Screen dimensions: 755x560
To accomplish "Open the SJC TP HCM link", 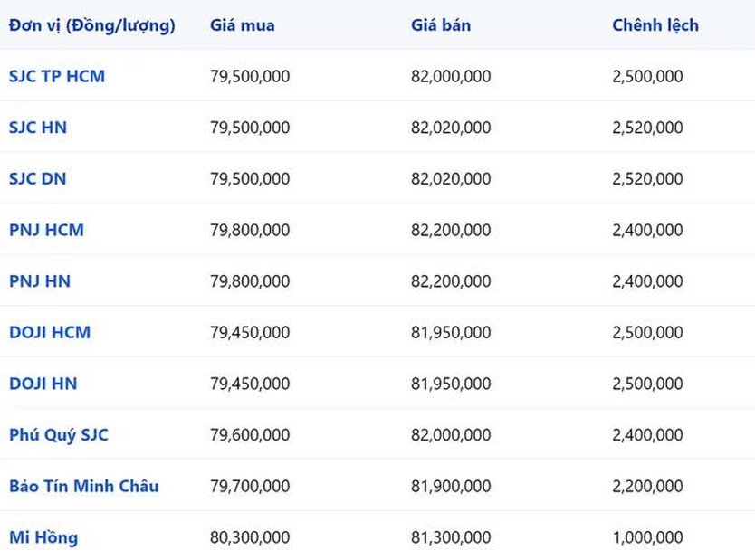I will click(x=57, y=76).
